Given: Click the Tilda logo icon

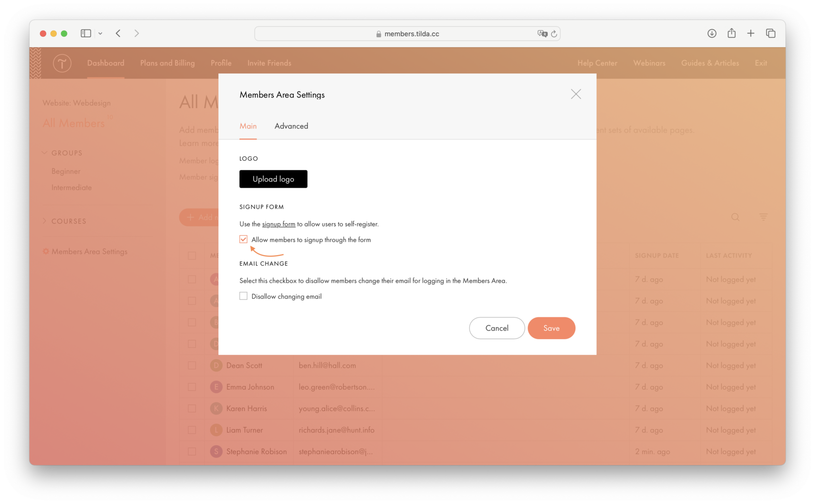Looking at the screenshot, I should 62,63.
